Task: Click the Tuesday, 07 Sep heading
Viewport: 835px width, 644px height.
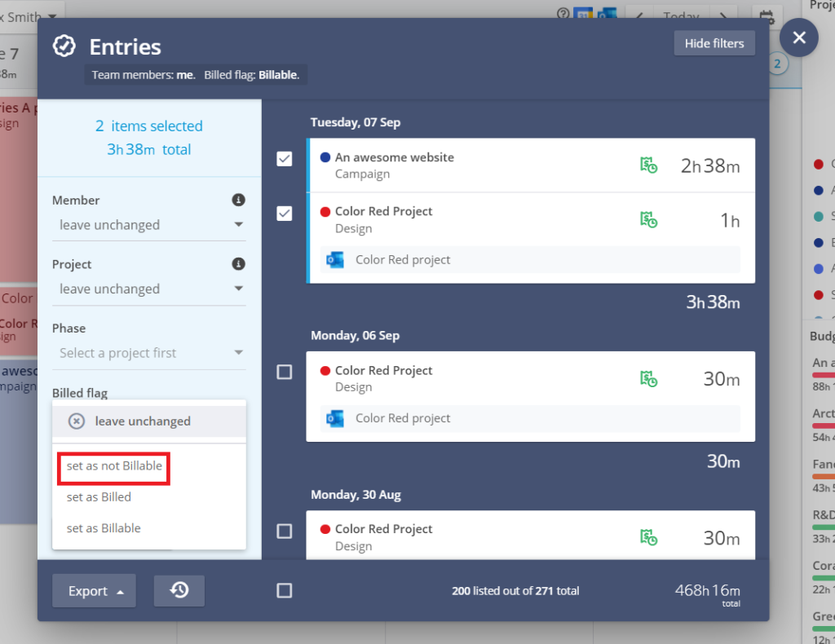Action: [x=356, y=122]
